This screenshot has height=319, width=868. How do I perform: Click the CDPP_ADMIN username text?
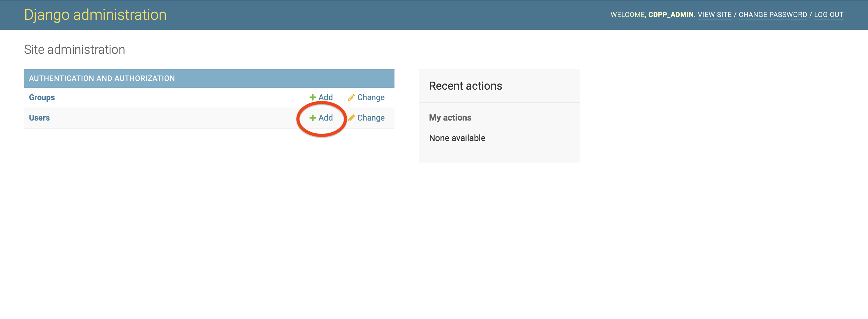click(x=670, y=15)
